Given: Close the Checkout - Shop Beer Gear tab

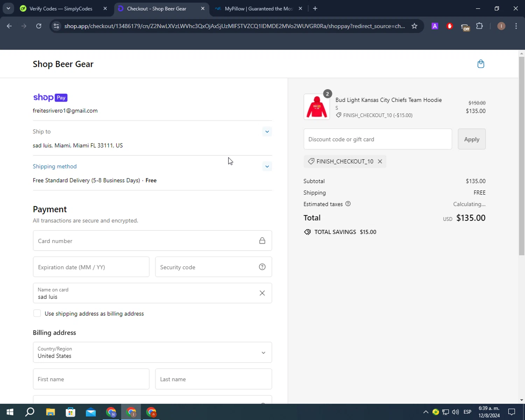Looking at the screenshot, I should [203, 8].
